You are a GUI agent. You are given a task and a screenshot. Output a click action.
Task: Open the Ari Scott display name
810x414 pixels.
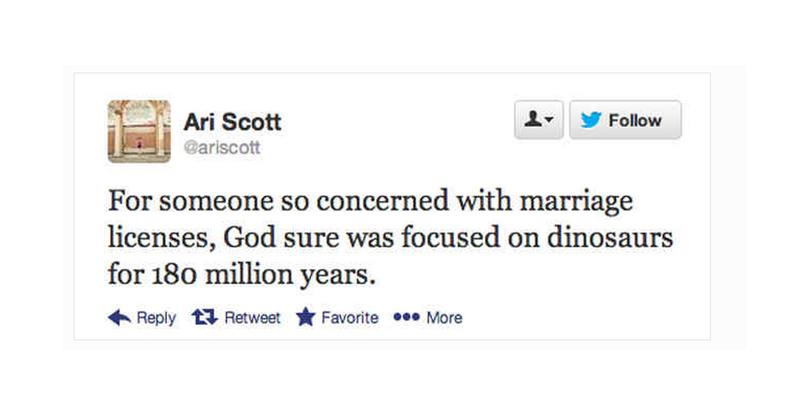tap(232, 122)
